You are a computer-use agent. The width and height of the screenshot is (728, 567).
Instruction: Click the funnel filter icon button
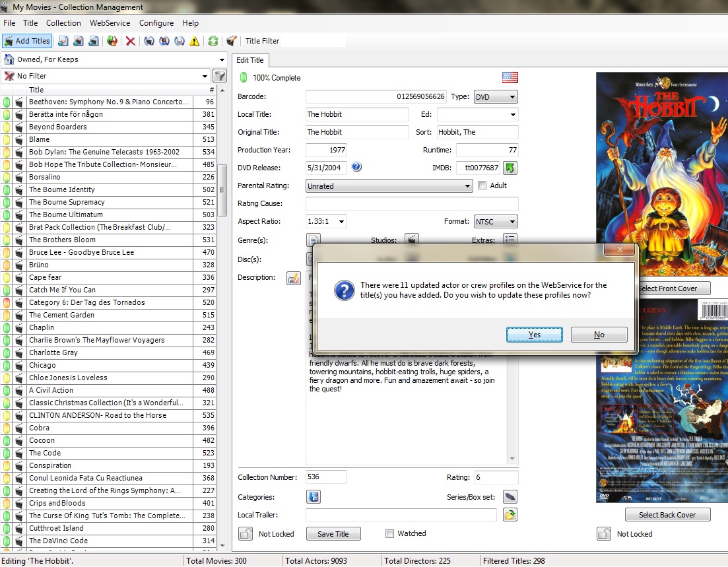coord(220,76)
